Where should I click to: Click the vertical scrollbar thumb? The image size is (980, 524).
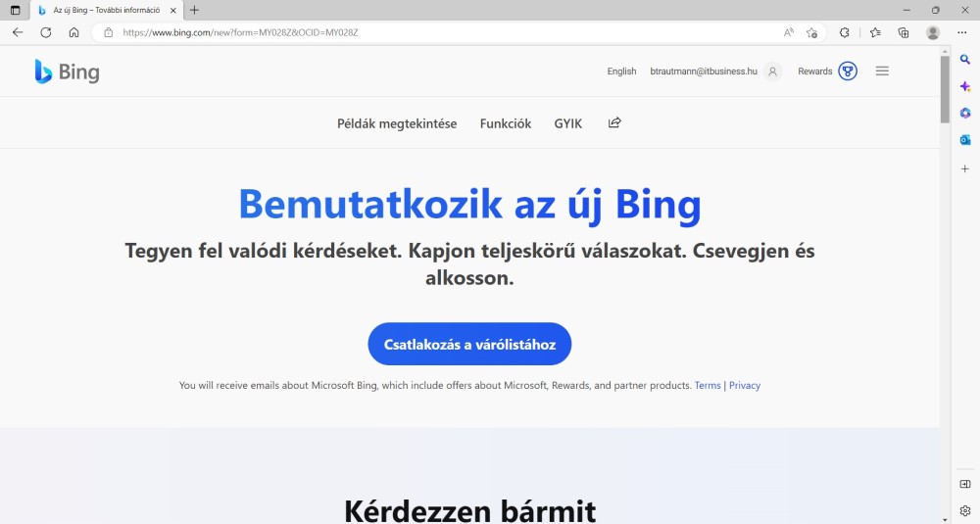[945, 89]
